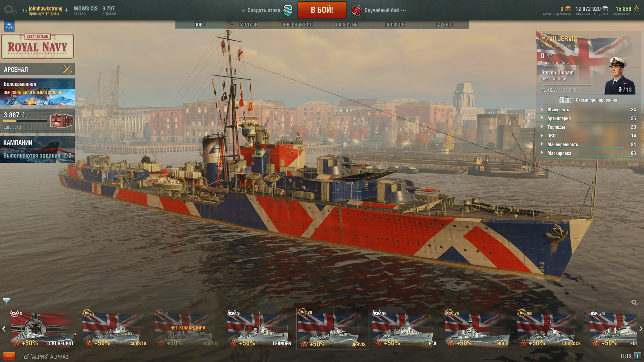The height and width of the screenshot is (362, 644).
Task: Click the anchor port icon
Action: [9, 26]
